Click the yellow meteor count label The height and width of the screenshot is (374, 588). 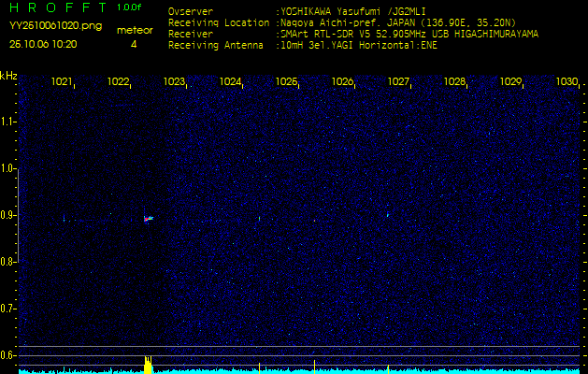click(134, 31)
